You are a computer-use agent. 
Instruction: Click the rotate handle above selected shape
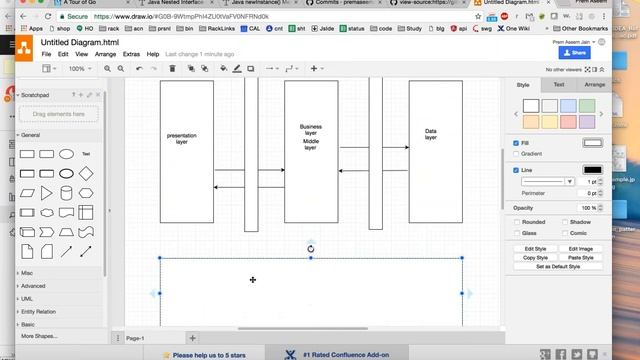tap(311, 249)
